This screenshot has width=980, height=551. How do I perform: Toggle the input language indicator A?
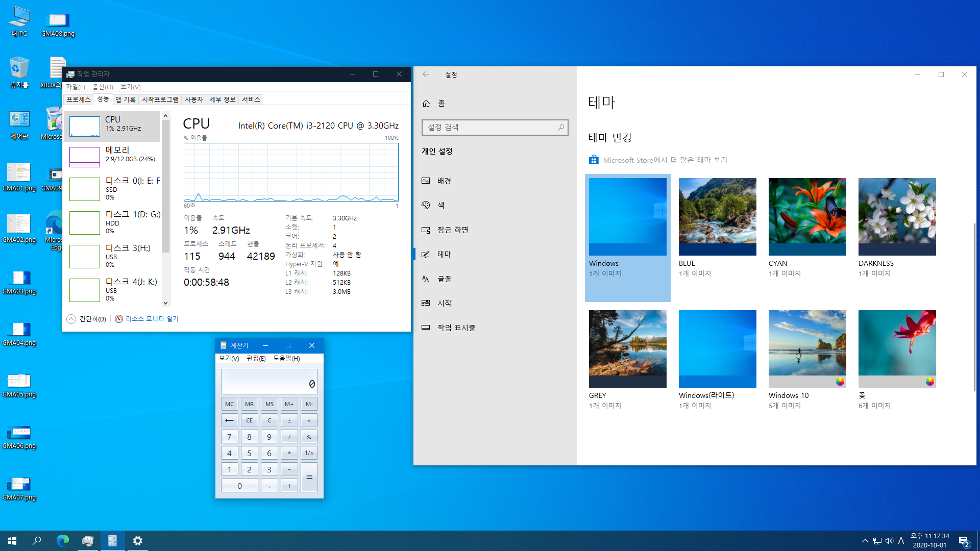coord(901,541)
